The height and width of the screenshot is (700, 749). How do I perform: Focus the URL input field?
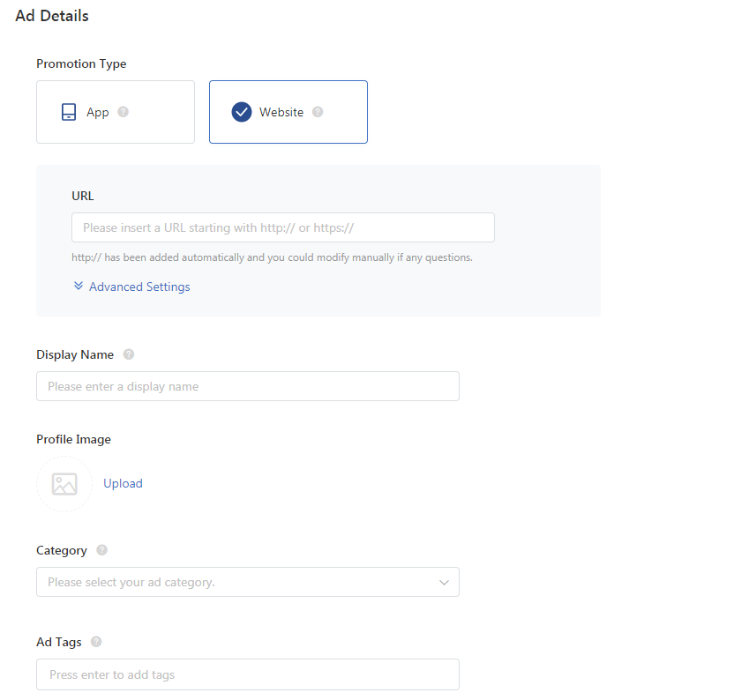tap(283, 227)
